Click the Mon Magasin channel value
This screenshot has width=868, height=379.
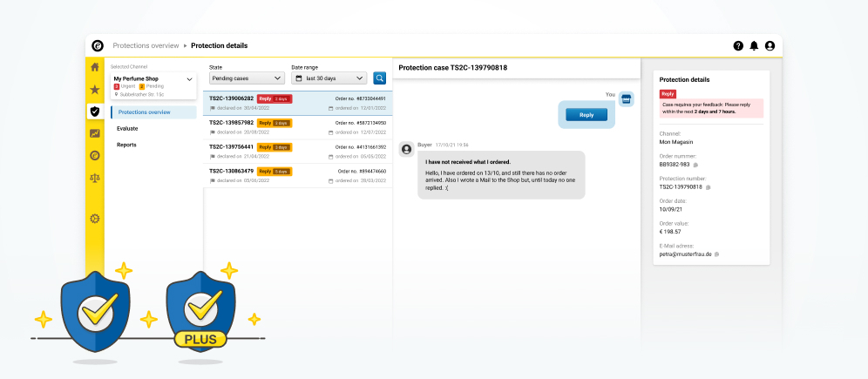(675, 142)
